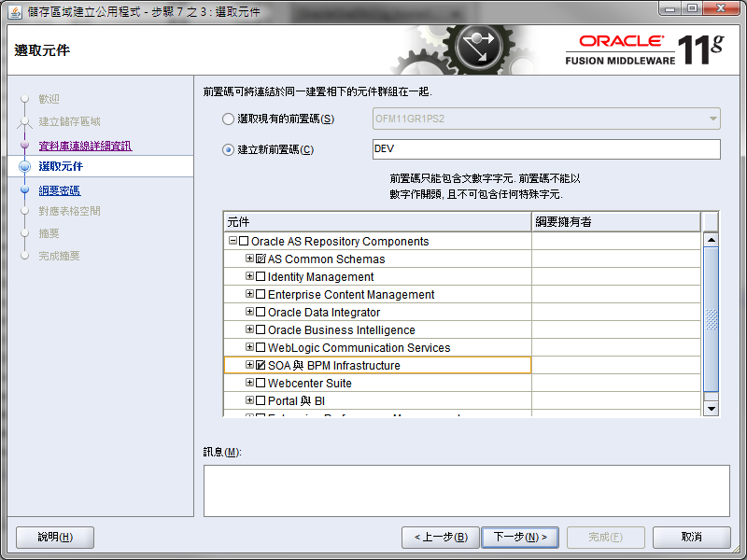Check the Enterprise Content Management checkbox
Screen dimensions: 747x560
[261, 294]
